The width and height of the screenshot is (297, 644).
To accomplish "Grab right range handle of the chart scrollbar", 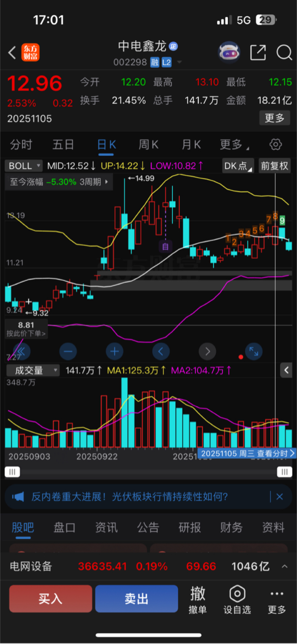I will 285,472.
